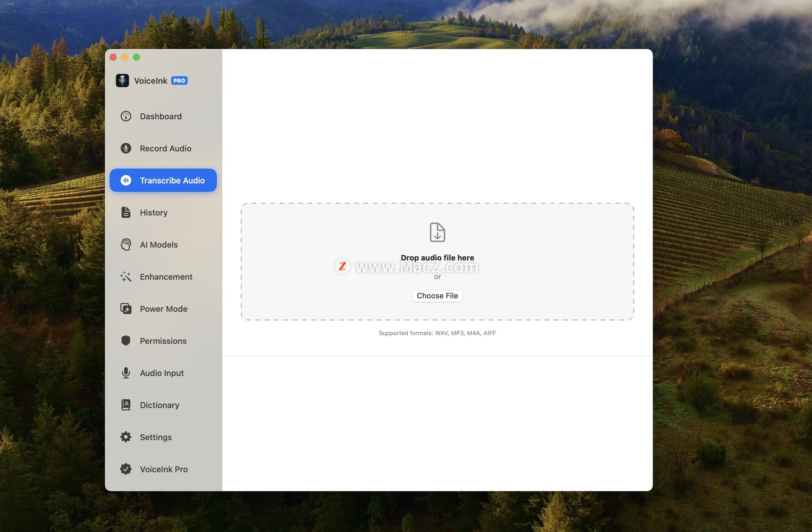Click the VoiceInk Pro checkmark seal icon
This screenshot has width=812, height=532.
tap(126, 469)
